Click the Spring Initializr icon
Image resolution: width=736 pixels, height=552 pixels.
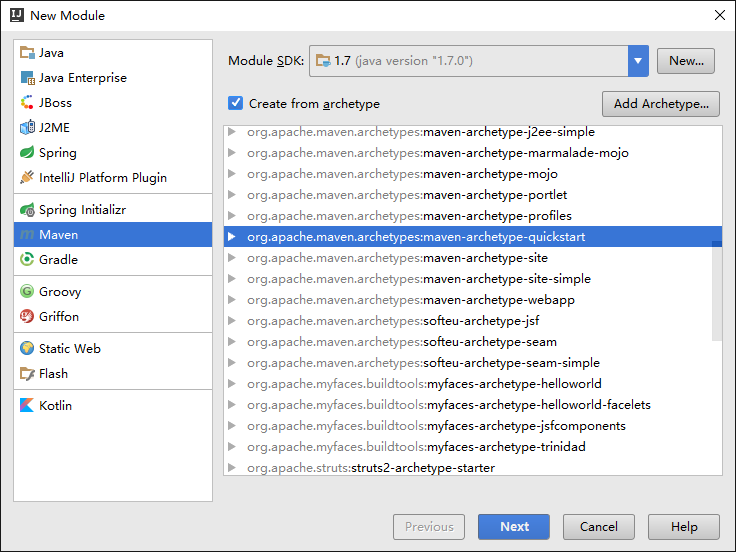click(28, 210)
